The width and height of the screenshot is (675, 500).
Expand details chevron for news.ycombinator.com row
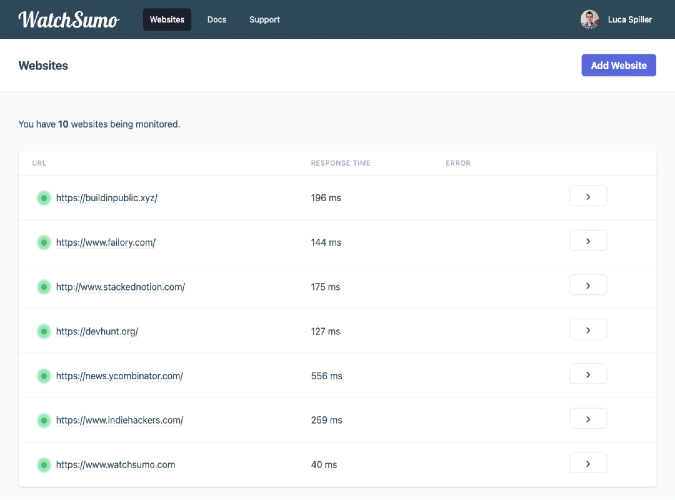[588, 374]
